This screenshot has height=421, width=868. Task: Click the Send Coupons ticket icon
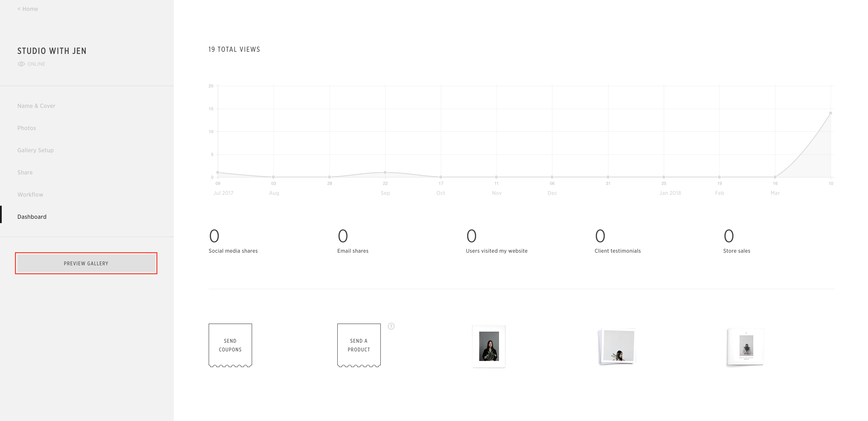point(230,345)
